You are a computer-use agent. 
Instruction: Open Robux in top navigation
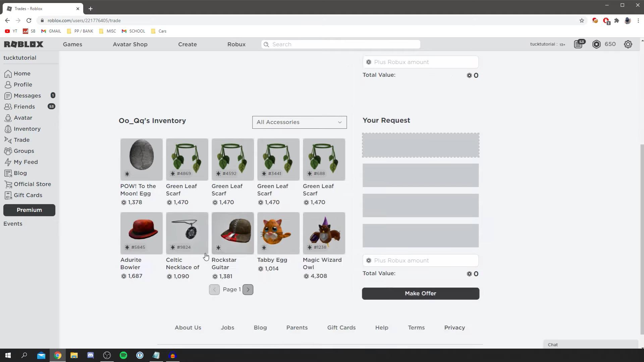point(236,44)
